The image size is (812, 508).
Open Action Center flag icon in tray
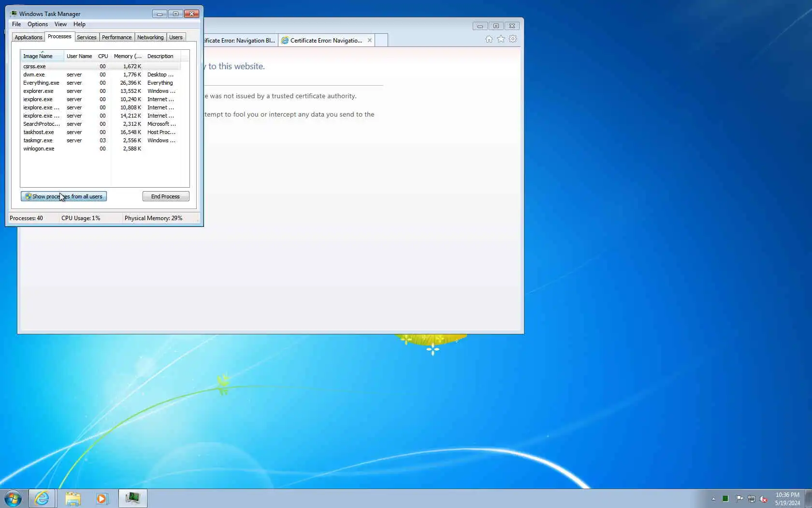(739, 499)
